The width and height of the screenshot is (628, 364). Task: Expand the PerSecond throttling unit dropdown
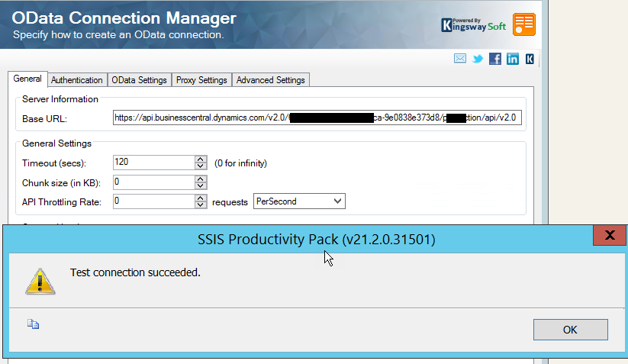click(337, 201)
